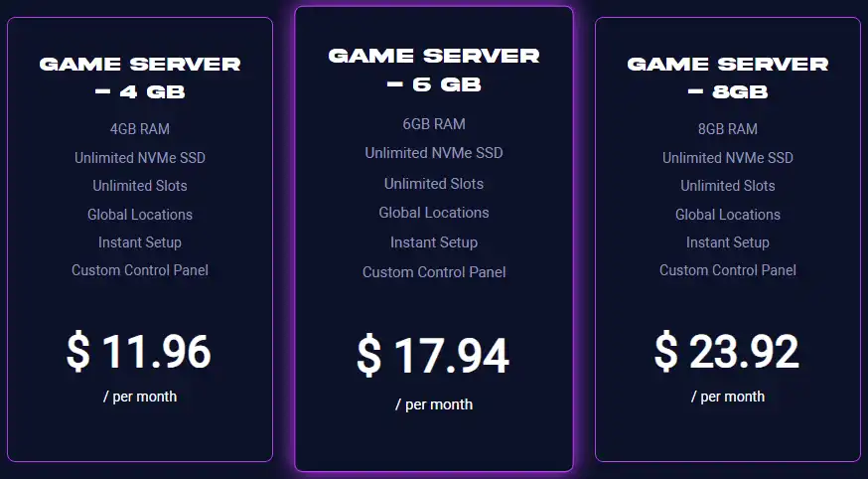Click Global Locations in the 8GB card
Viewport: 868px width, 479px height.
coord(728,215)
